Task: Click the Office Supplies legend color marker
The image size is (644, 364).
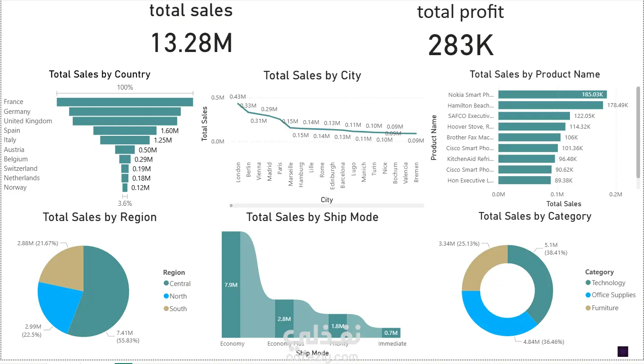Action: click(x=588, y=295)
